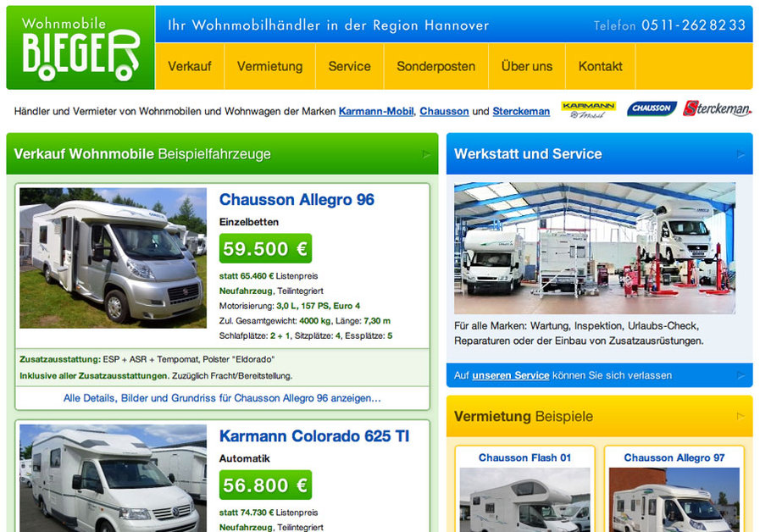760x532 pixels.
Task: Follow the Karmann-Mobil text link
Action: pyautogui.click(x=376, y=112)
